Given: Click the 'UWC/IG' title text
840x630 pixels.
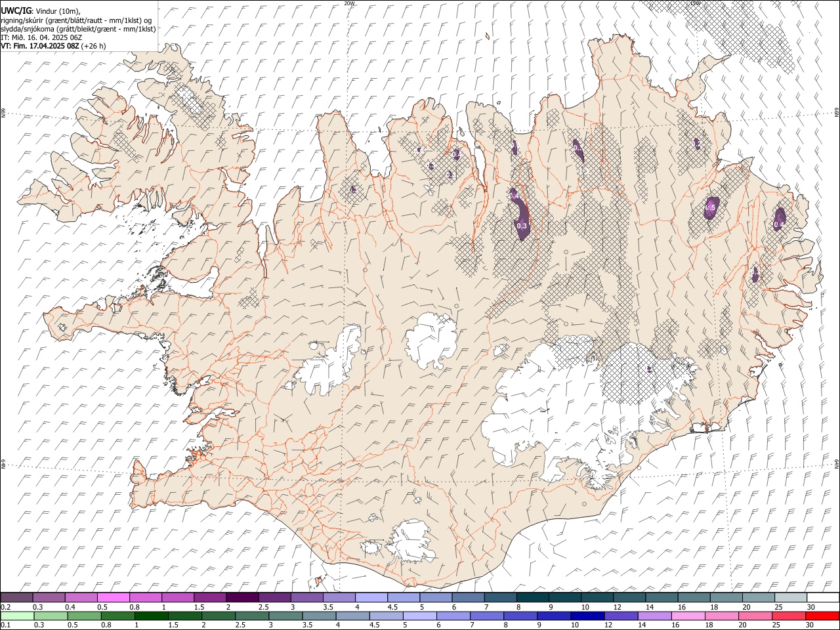Looking at the screenshot, I should pyautogui.click(x=15, y=10).
